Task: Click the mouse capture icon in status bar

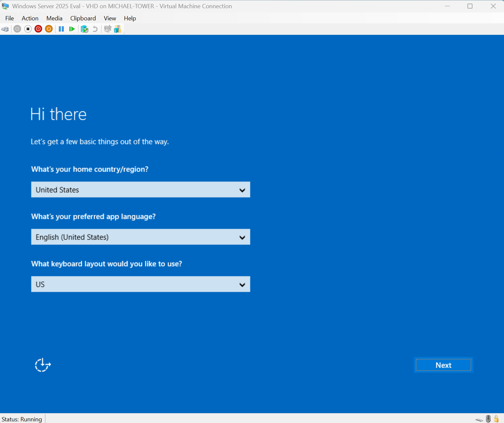Action: tap(488, 418)
